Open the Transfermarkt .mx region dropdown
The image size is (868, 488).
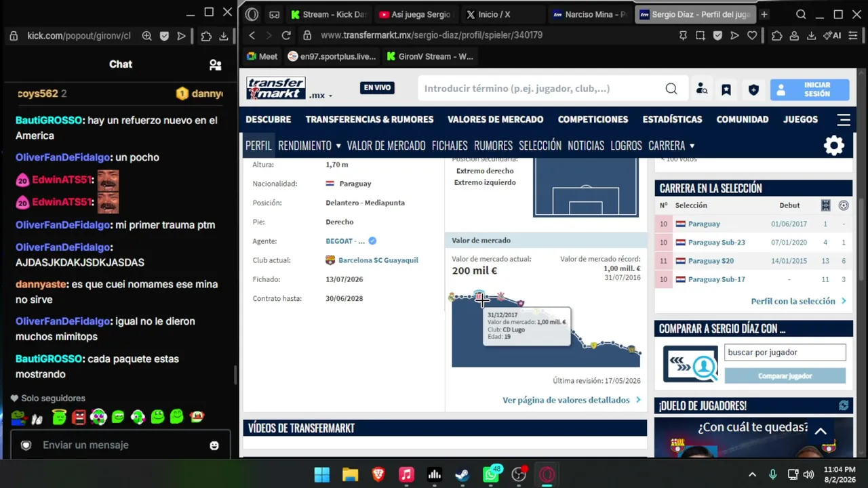321,96
